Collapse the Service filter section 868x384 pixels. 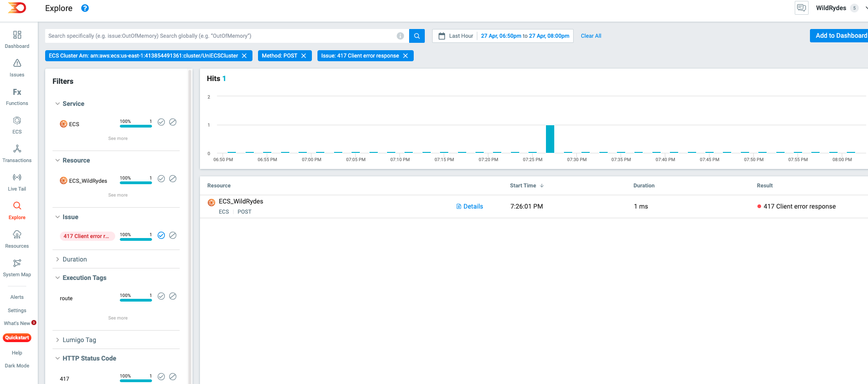coord(58,104)
